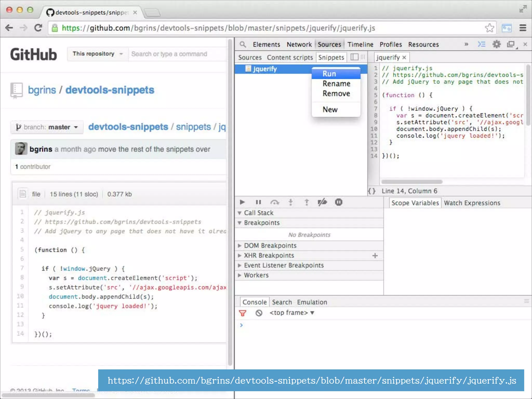The width and height of the screenshot is (532, 399).
Task: Switch to the Elements panel
Action: tap(267, 44)
